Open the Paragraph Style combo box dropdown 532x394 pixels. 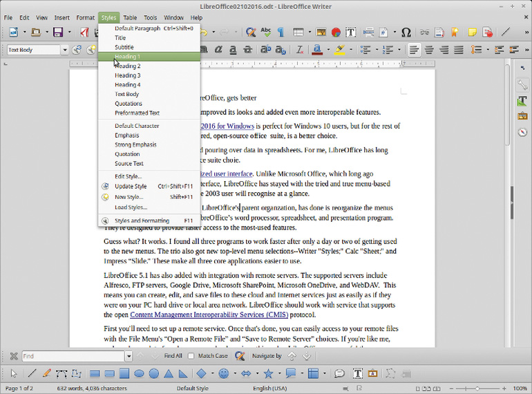65,50
